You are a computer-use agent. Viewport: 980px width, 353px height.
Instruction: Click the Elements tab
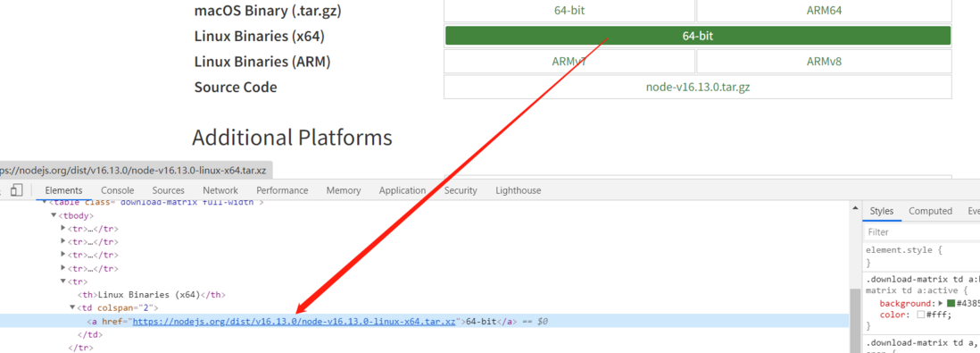click(x=63, y=190)
